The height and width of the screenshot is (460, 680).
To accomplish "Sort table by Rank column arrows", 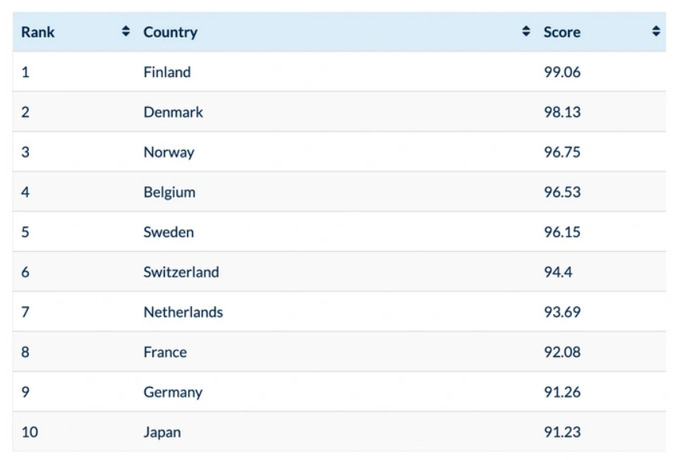I will coord(126,31).
